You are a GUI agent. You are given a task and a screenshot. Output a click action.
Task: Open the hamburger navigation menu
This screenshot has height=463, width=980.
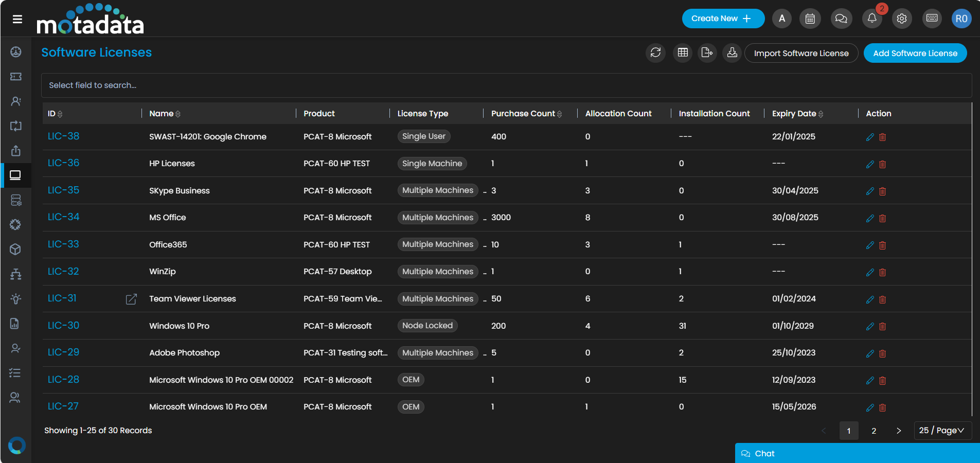point(17,19)
